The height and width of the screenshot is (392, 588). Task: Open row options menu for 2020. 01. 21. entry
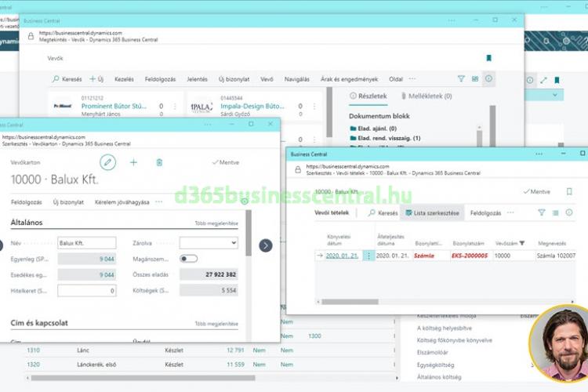[368, 256]
